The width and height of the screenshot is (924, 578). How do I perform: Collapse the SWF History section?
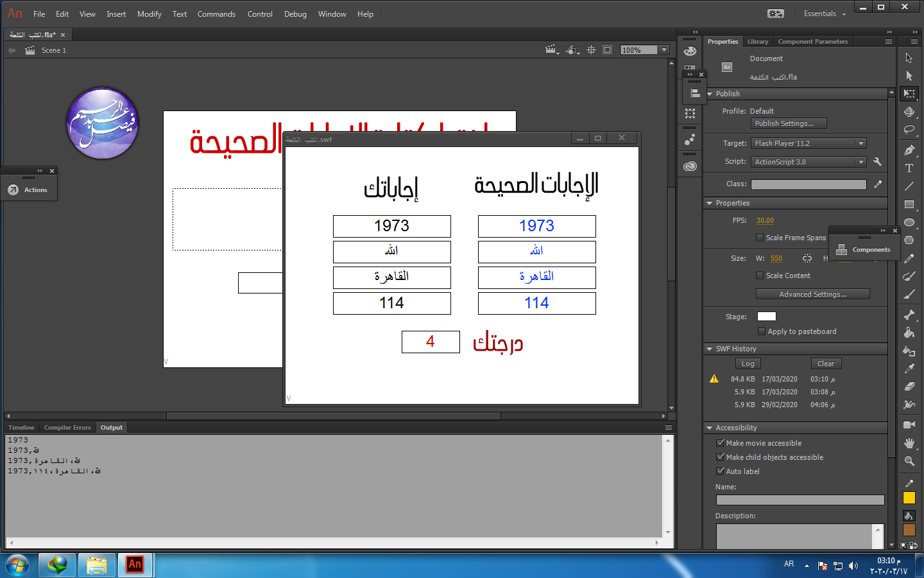(x=710, y=349)
